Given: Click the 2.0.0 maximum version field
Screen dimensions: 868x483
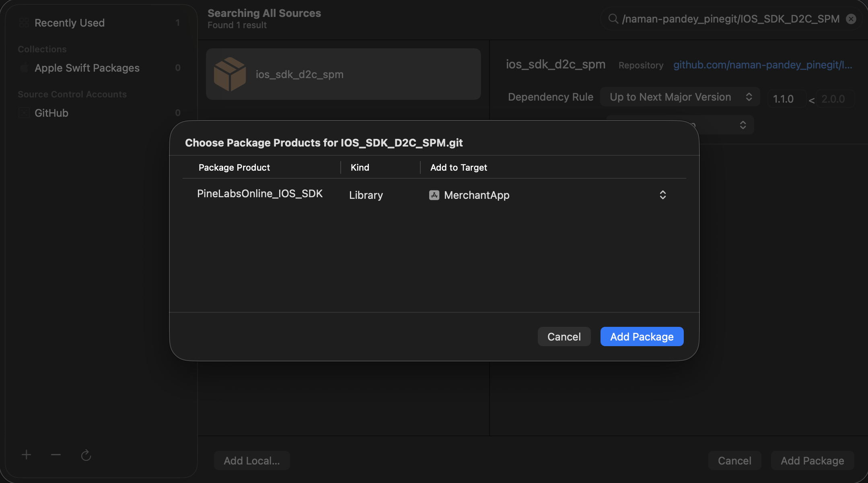Looking at the screenshot, I should pyautogui.click(x=836, y=99).
